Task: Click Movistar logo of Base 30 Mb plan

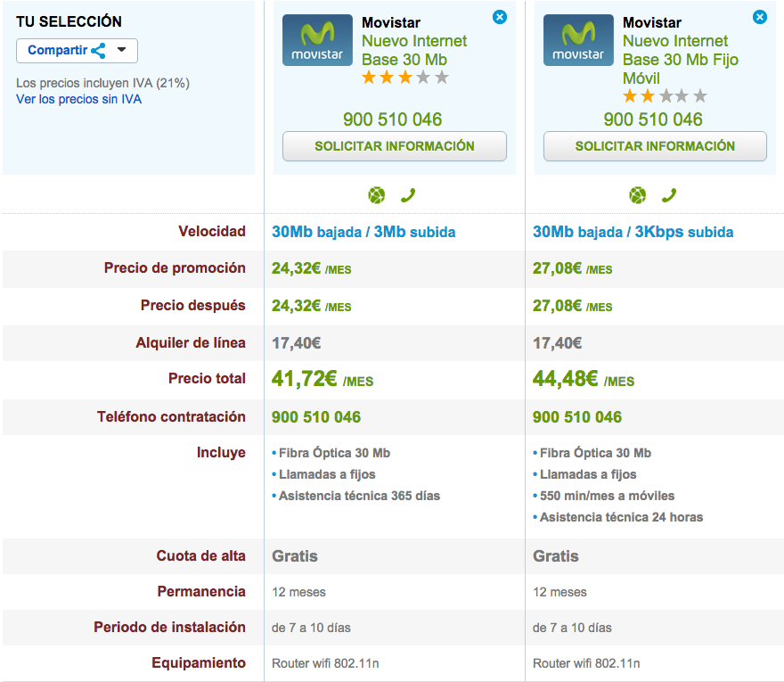Action: coord(317,40)
